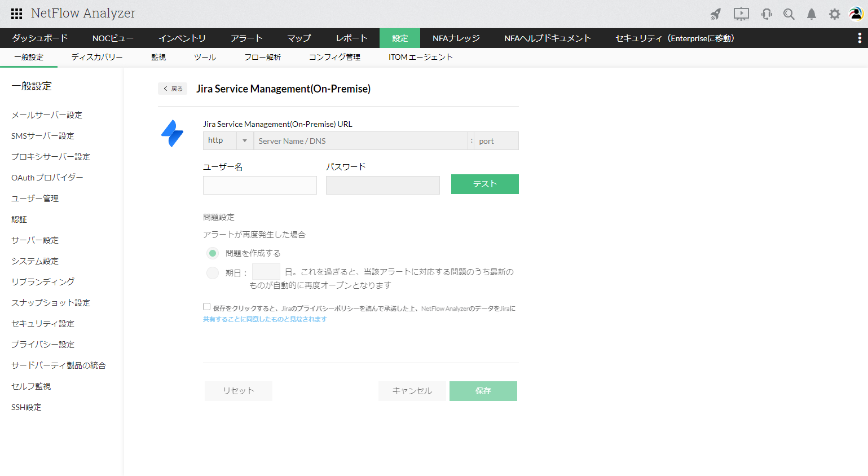This screenshot has height=476, width=868.
Task: Open プライバシー設定 in the sidebar
Action: (43, 345)
